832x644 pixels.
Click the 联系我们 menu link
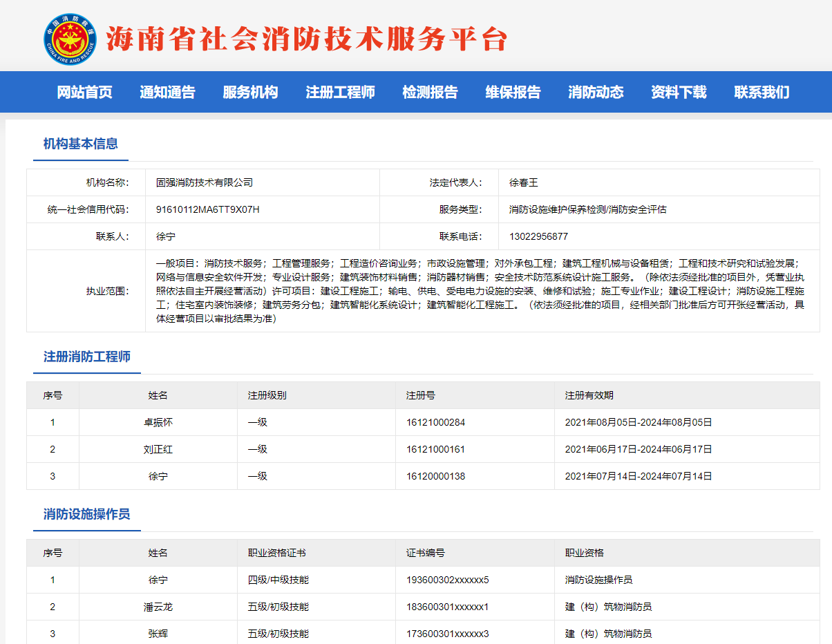point(762,92)
